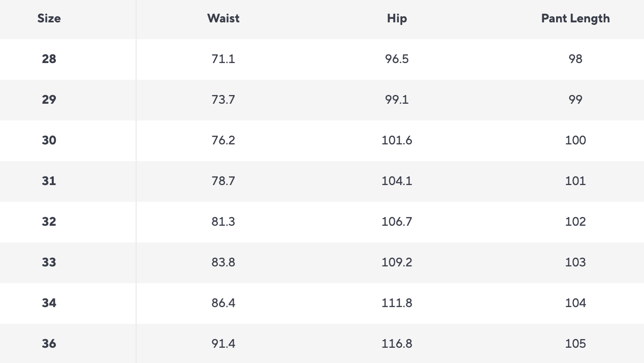The image size is (644, 363).
Task: Select the size 28 row label
Action: pos(49,59)
